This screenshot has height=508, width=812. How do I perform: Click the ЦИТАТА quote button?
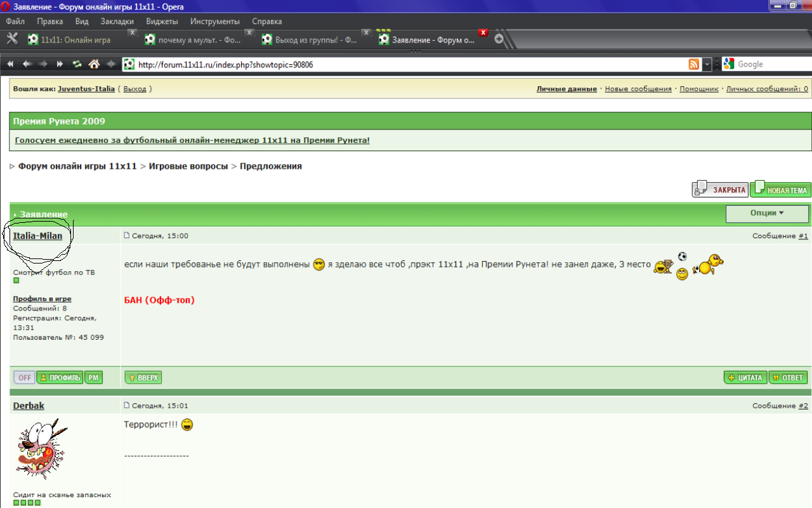click(x=745, y=378)
